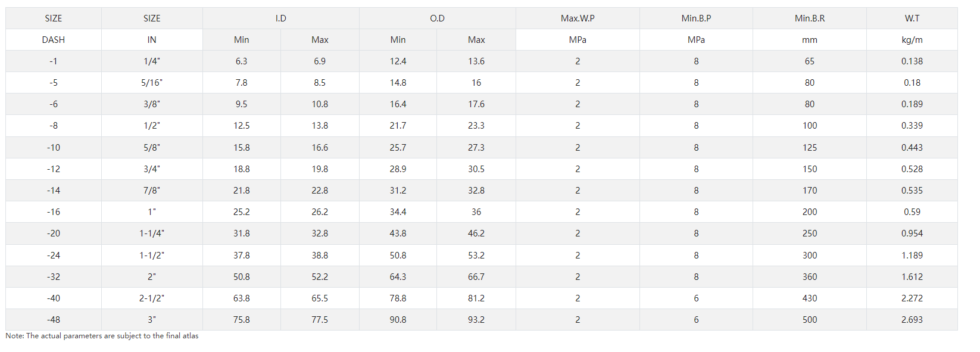Click the 1/4" size cell
The image size is (980, 352).
[x=152, y=61]
